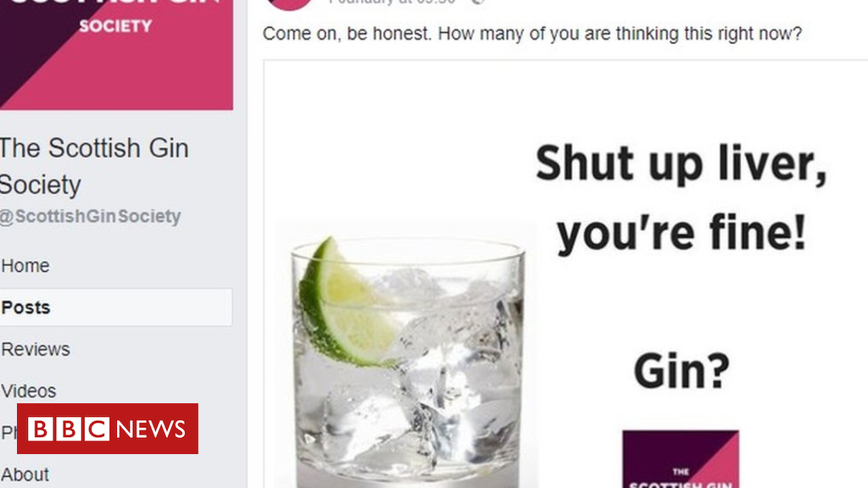Click the SOCIETY text on the cover banner
Image resolution: width=868 pixels, height=488 pixels.
[x=115, y=25]
